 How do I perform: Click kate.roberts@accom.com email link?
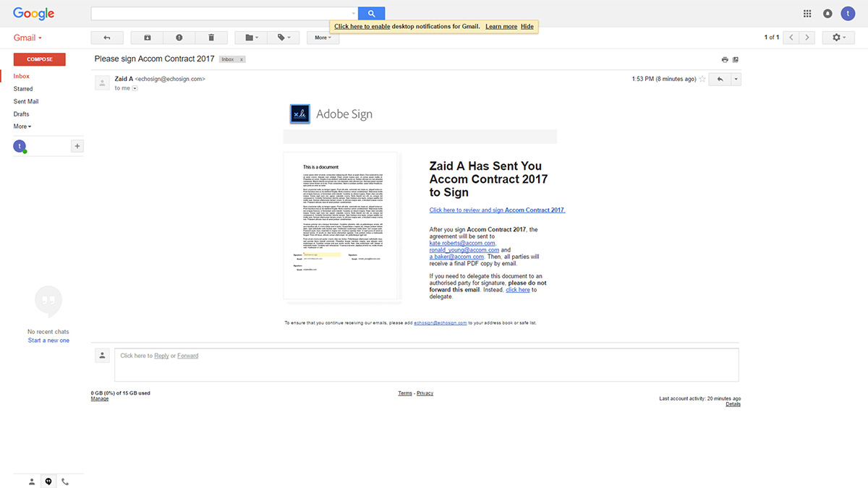pos(462,243)
